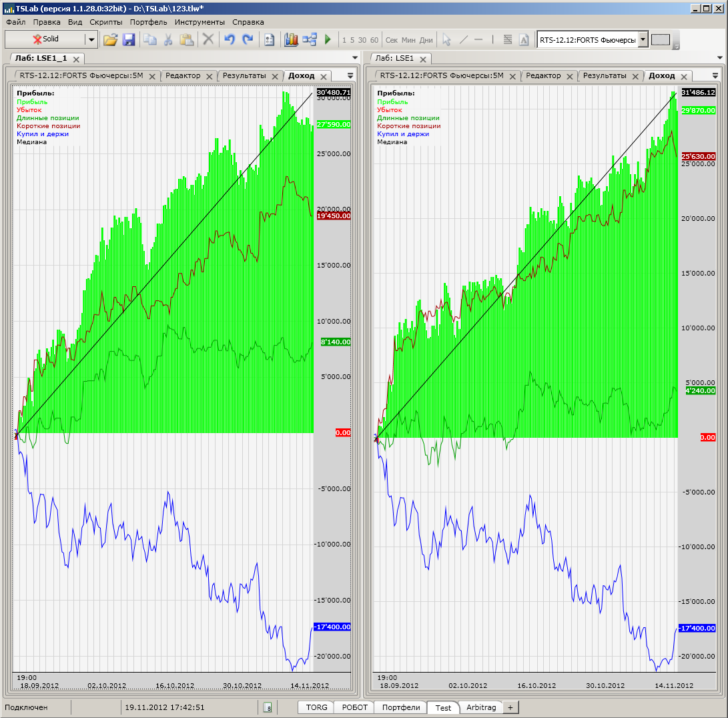
Task: Click the color swatch box on toolbar
Action: pyautogui.click(x=661, y=40)
